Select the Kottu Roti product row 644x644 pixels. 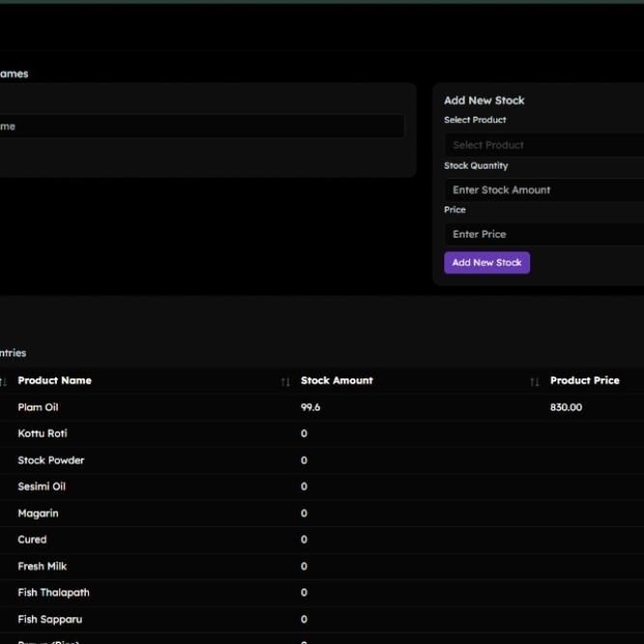tap(42, 434)
